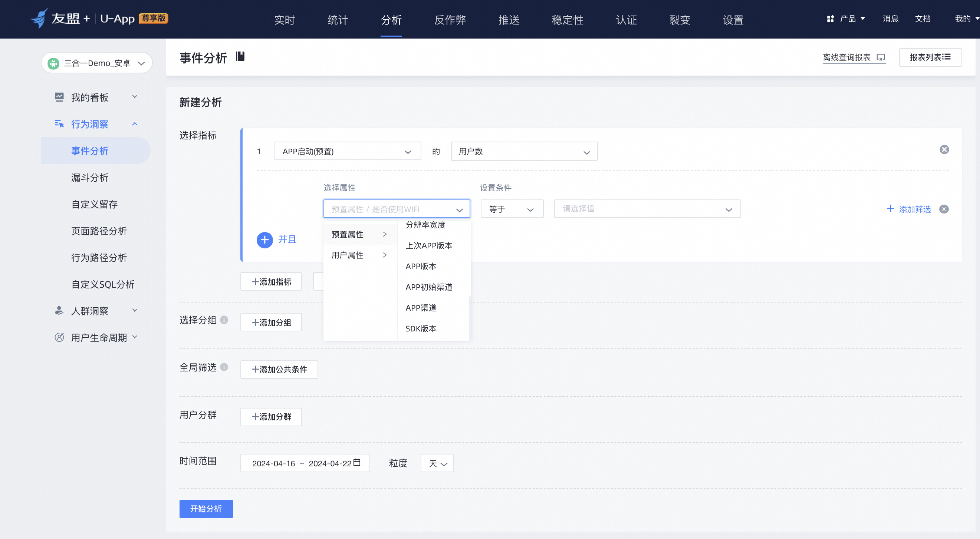Click the 离线查询报表 external link icon

pyautogui.click(x=881, y=57)
